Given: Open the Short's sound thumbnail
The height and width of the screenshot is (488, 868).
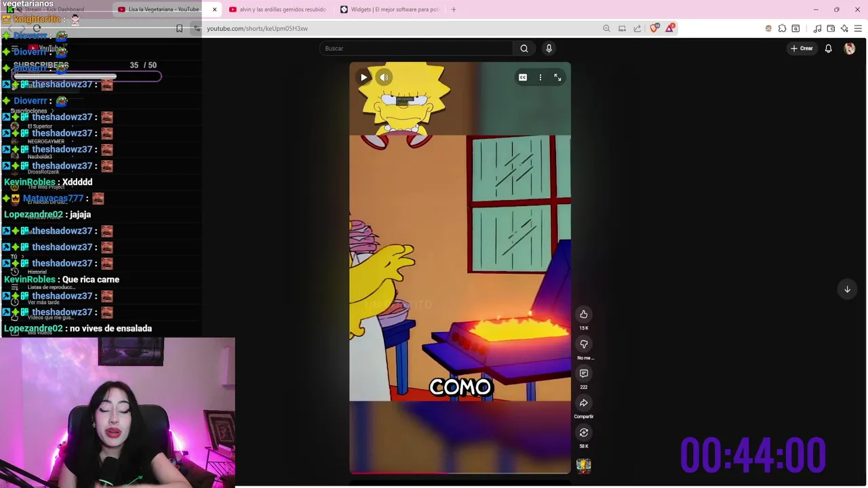Looking at the screenshot, I should [x=583, y=465].
